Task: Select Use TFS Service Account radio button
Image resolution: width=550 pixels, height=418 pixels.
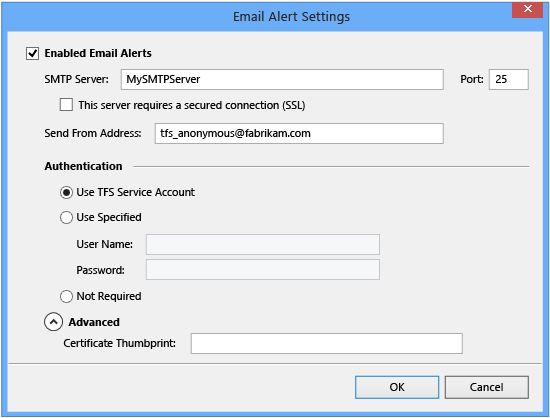Action: (66, 193)
